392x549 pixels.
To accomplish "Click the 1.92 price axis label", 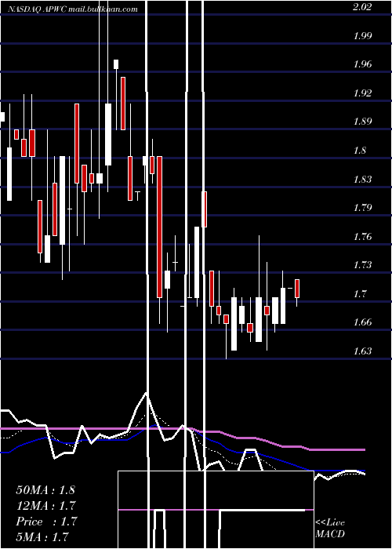I will (x=362, y=93).
